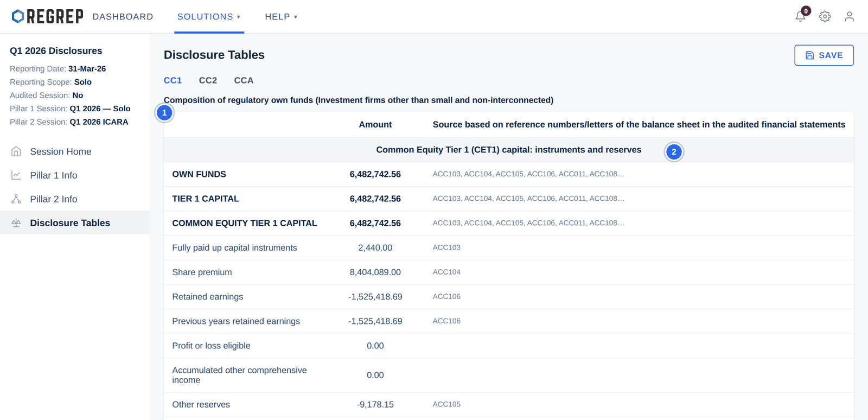This screenshot has width=868, height=420.
Task: Select the COMMON EQUITY TIER 1 CAPITAL label
Action: [x=244, y=223]
